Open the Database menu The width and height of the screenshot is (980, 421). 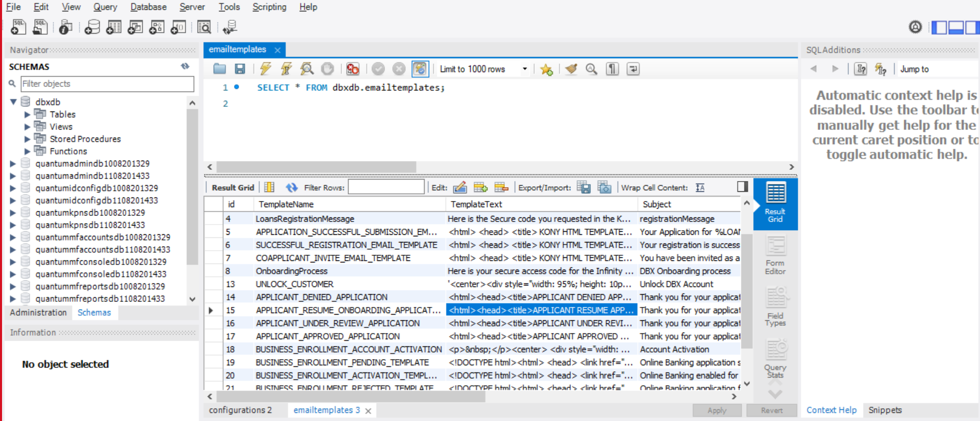148,7
